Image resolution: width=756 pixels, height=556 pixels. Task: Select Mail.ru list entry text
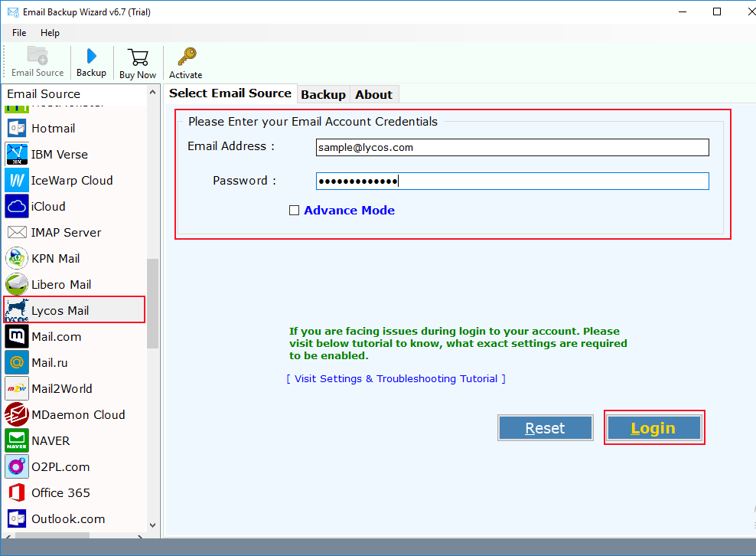(50, 363)
